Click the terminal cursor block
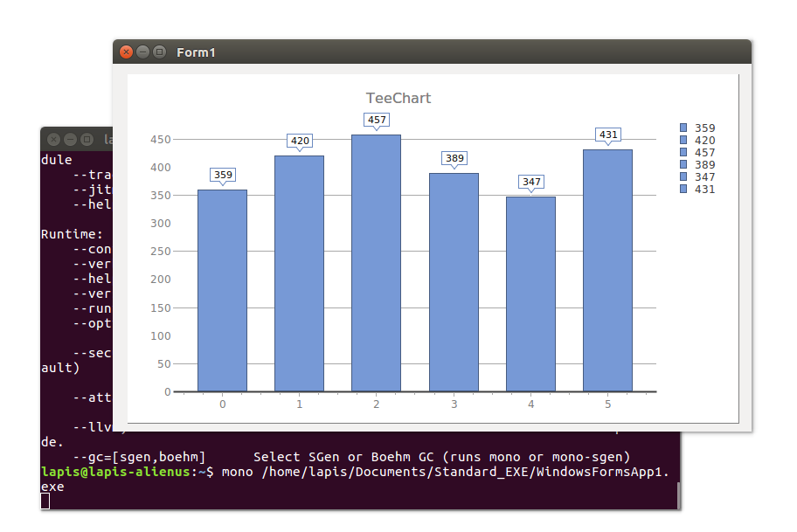Viewport: 797px width, 532px height. point(45,501)
